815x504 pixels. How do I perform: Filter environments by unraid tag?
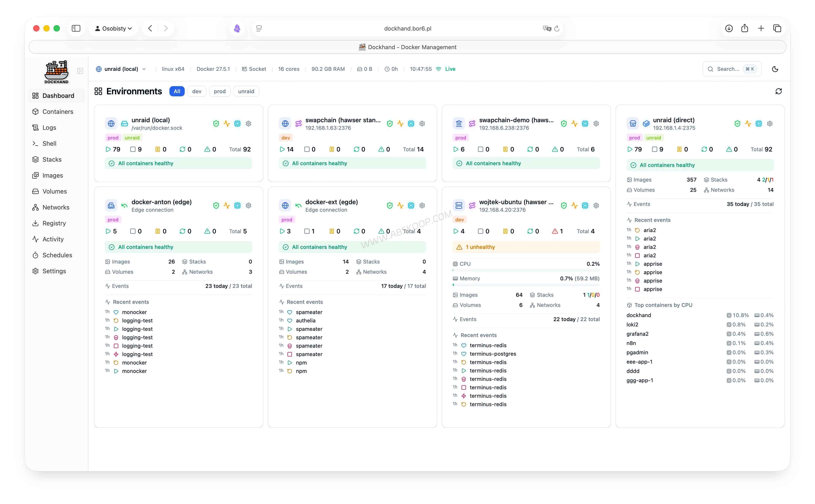click(x=246, y=91)
